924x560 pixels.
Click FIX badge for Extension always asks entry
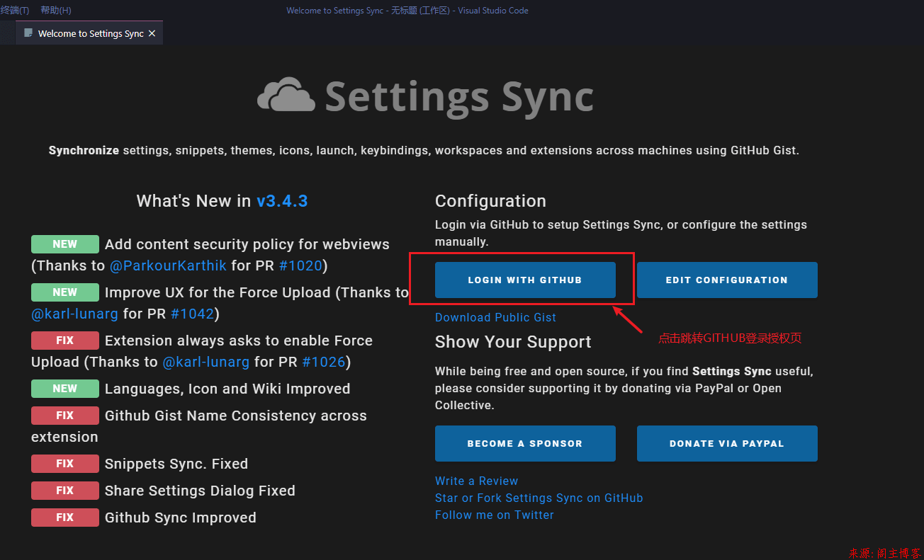tap(64, 341)
